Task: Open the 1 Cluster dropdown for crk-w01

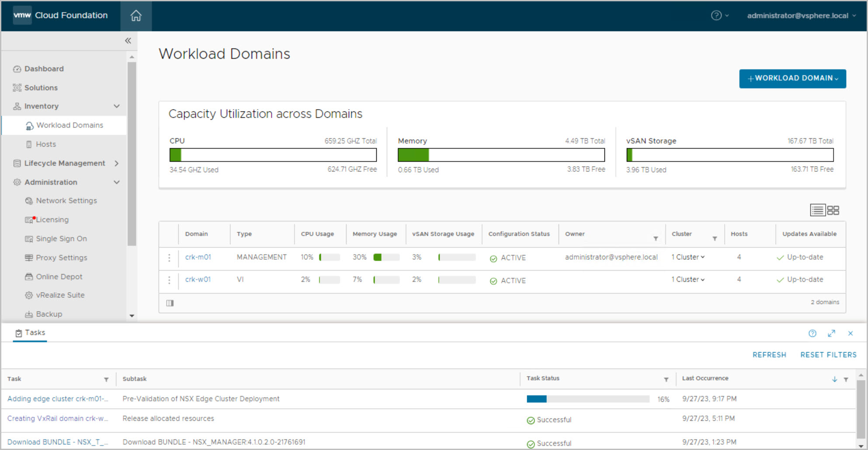Action: click(688, 279)
